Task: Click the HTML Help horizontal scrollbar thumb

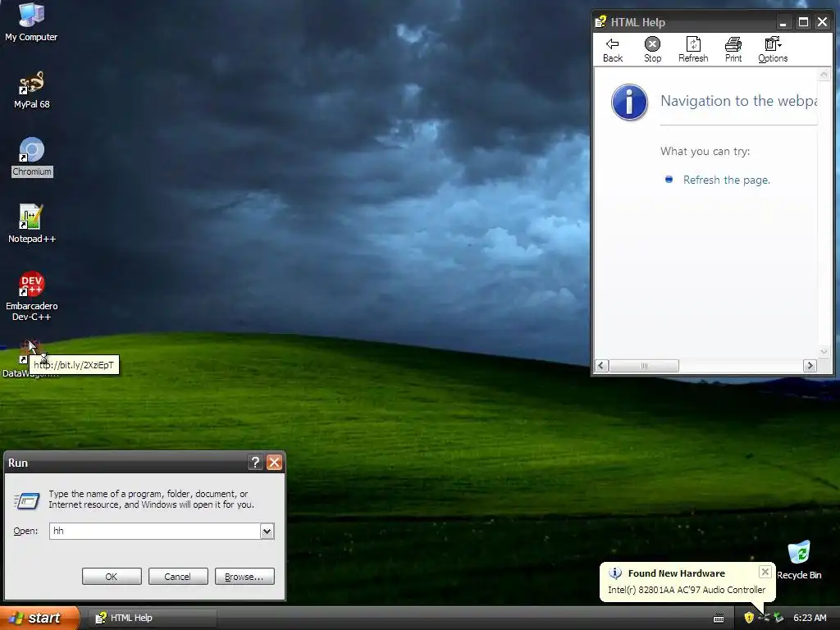Action: [644, 365]
